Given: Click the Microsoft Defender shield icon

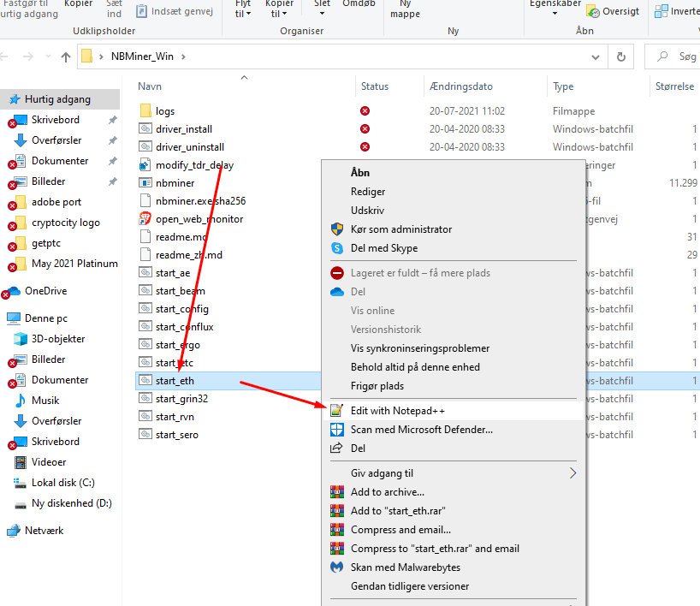Looking at the screenshot, I should tap(336, 429).
